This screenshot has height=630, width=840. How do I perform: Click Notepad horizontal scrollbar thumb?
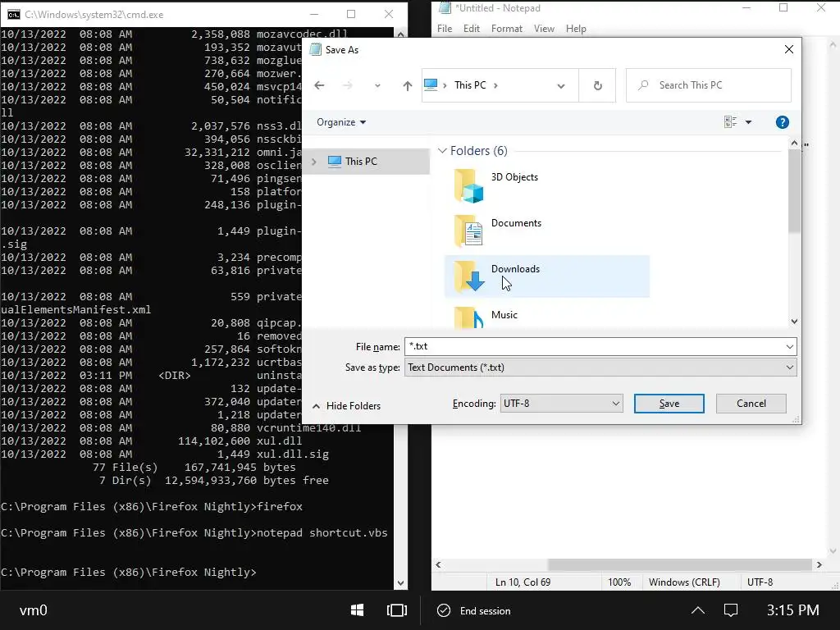679,564
